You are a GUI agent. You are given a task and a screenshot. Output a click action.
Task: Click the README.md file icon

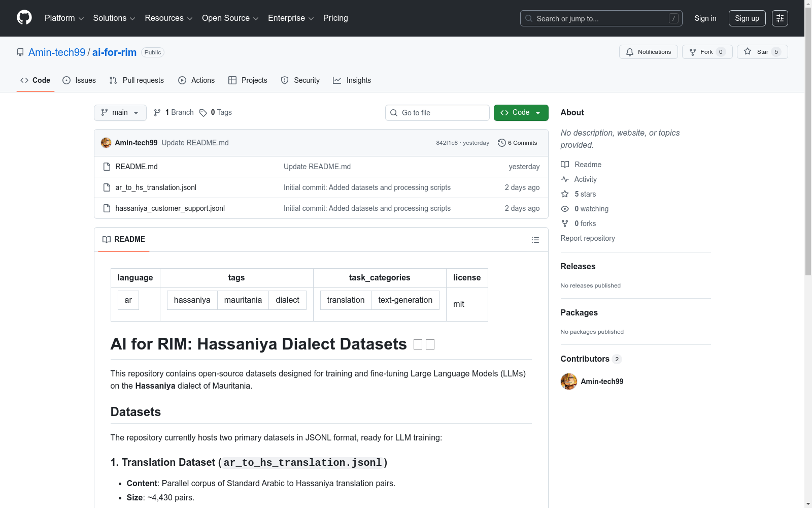coord(107,167)
